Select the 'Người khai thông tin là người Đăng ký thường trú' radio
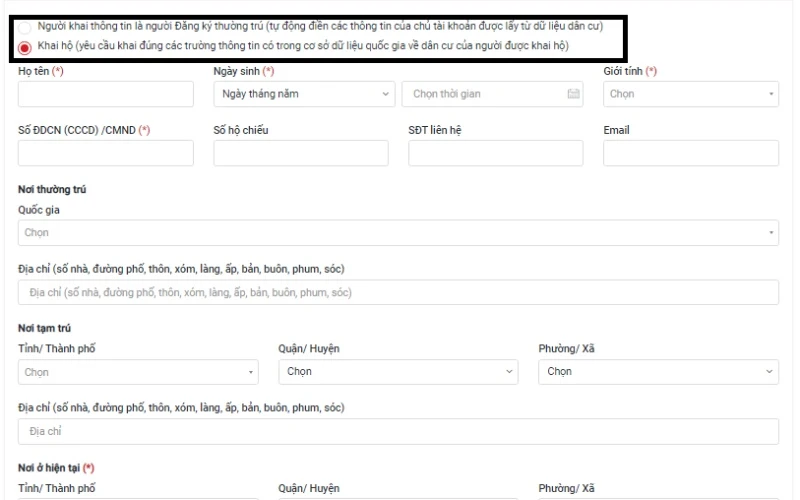 click(25, 27)
